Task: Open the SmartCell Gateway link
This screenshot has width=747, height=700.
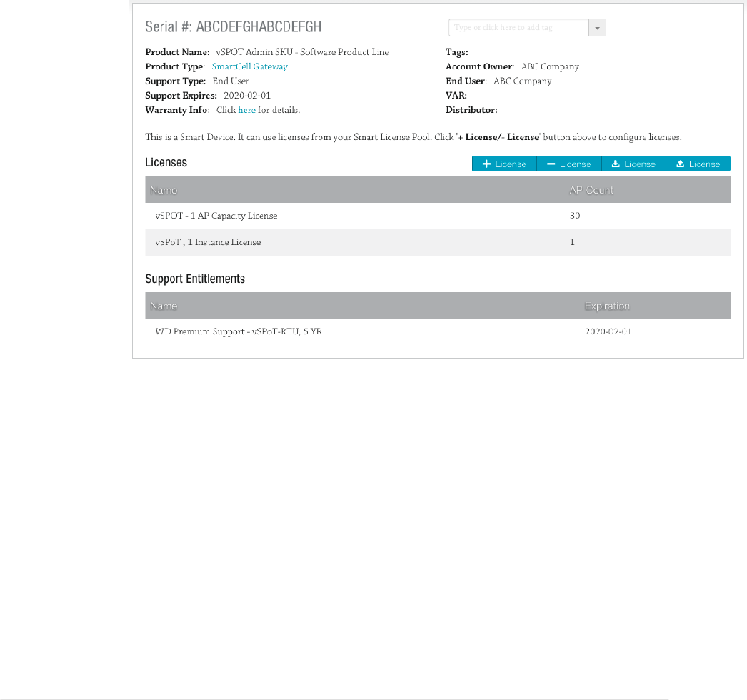Action: click(x=250, y=66)
